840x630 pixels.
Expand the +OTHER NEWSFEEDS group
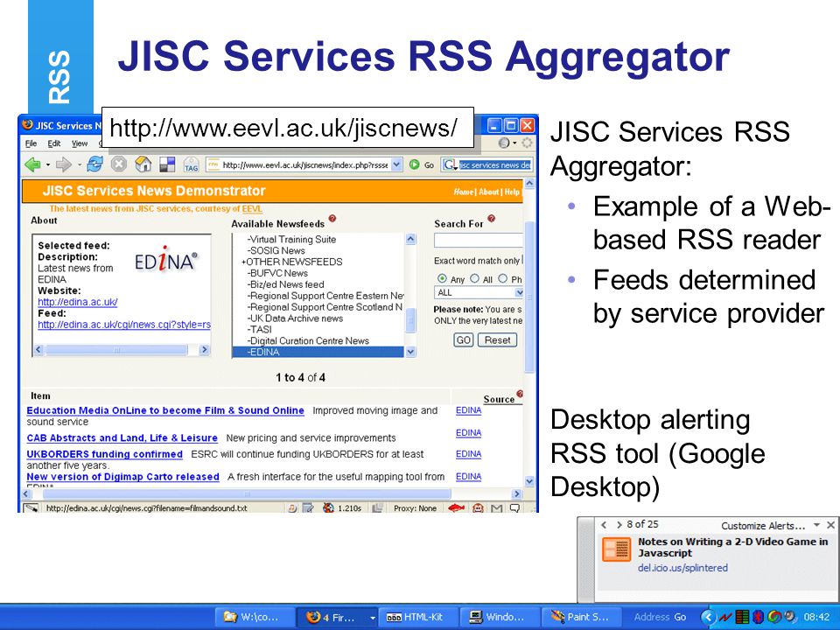[x=292, y=262]
